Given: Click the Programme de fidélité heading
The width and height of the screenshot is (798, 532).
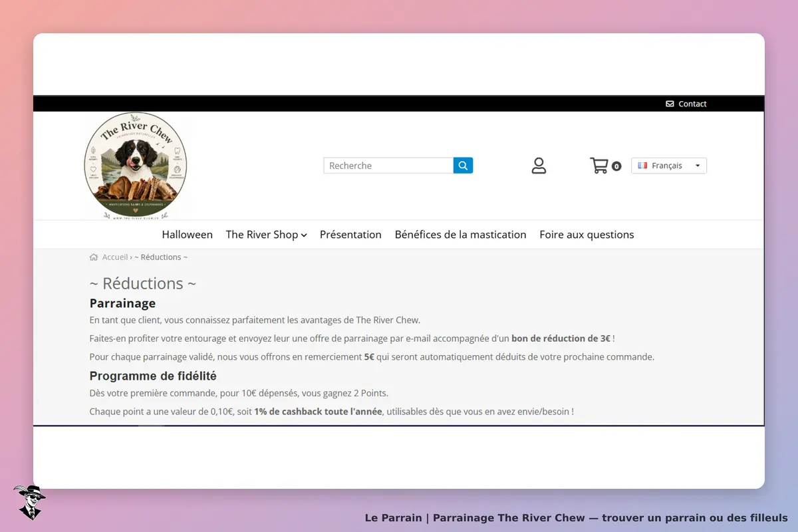Looking at the screenshot, I should coord(153,376).
